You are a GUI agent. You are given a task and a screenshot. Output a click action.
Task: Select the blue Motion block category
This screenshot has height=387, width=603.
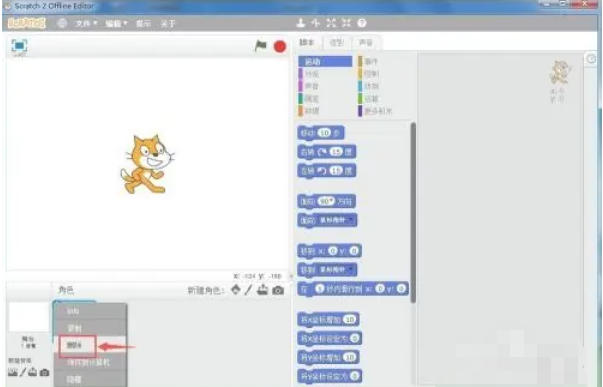pyautogui.click(x=325, y=61)
